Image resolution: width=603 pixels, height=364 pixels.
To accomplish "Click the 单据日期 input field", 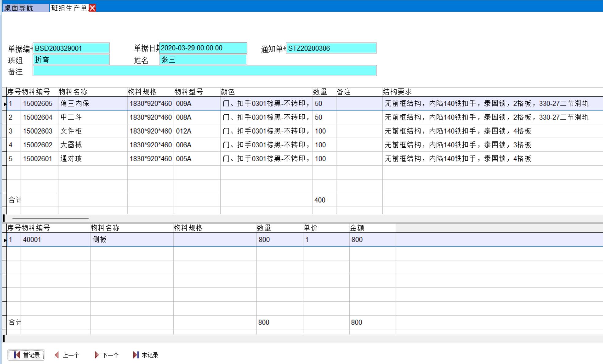I will tap(203, 48).
